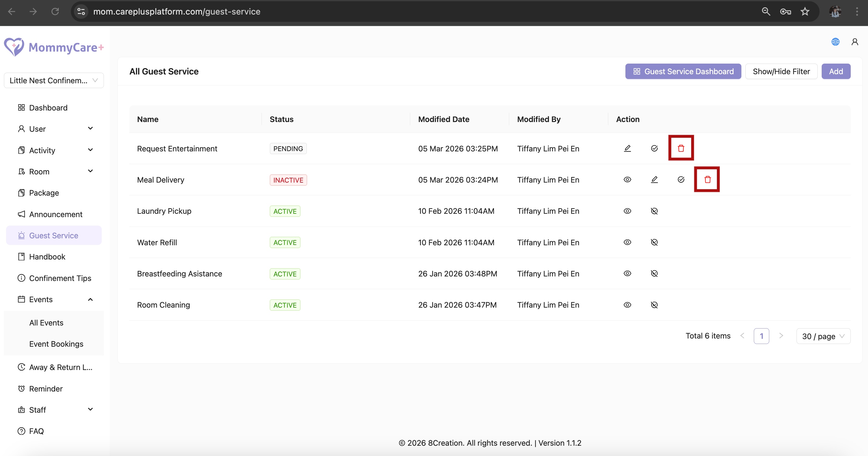Image resolution: width=868 pixels, height=456 pixels.
Task: Go to Handbook in sidebar
Action: 47,257
